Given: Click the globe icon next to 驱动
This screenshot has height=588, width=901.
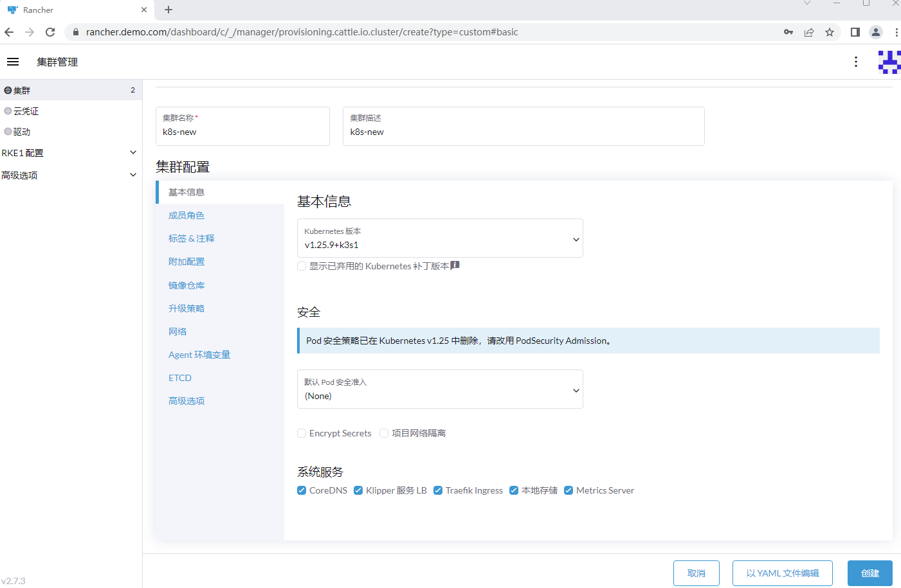Looking at the screenshot, I should pos(8,132).
